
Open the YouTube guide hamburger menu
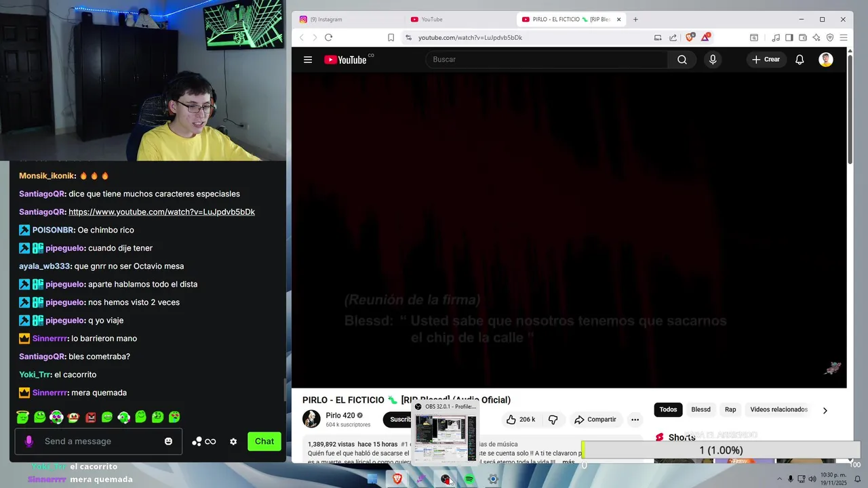(x=308, y=60)
